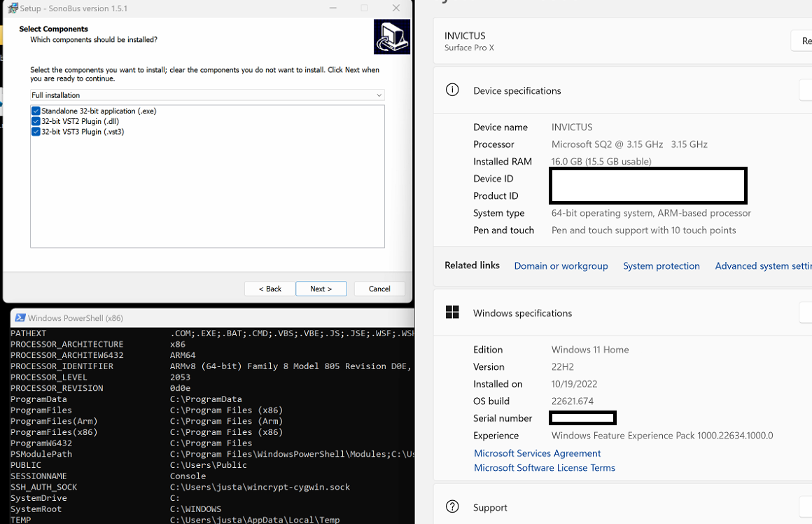The width and height of the screenshot is (812, 524).
Task: Click the Select Components heading
Action: click(53, 29)
